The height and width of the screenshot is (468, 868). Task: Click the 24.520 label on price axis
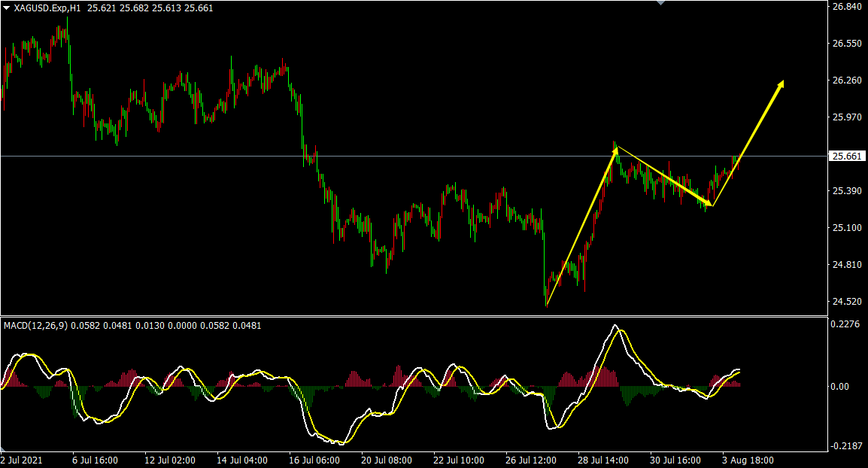point(847,301)
